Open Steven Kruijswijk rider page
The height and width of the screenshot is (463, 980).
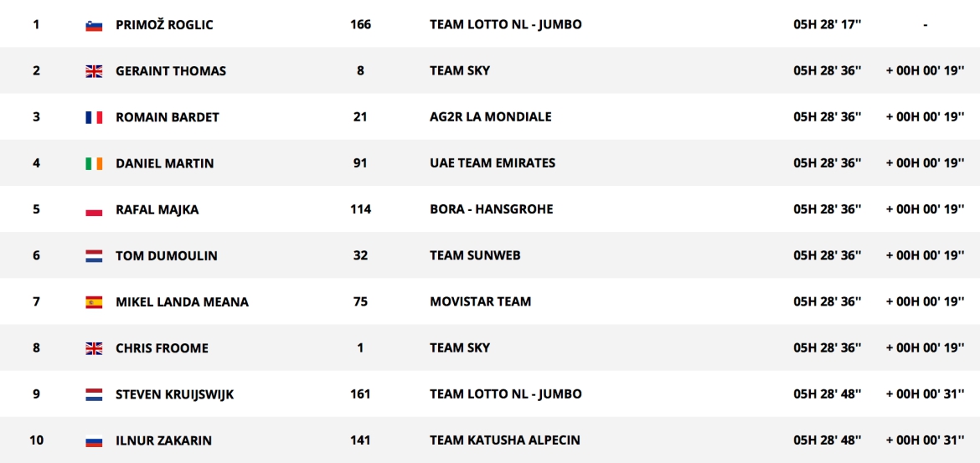[174, 394]
